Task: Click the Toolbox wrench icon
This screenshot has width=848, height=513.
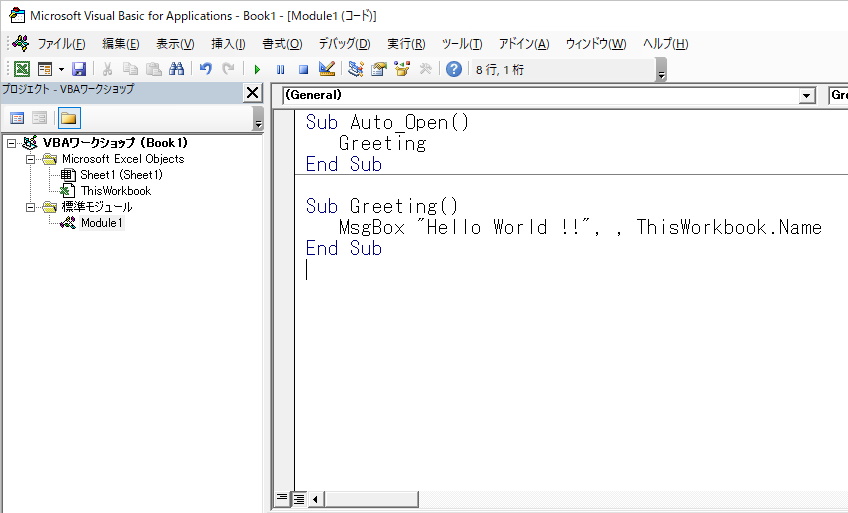Action: [x=426, y=69]
